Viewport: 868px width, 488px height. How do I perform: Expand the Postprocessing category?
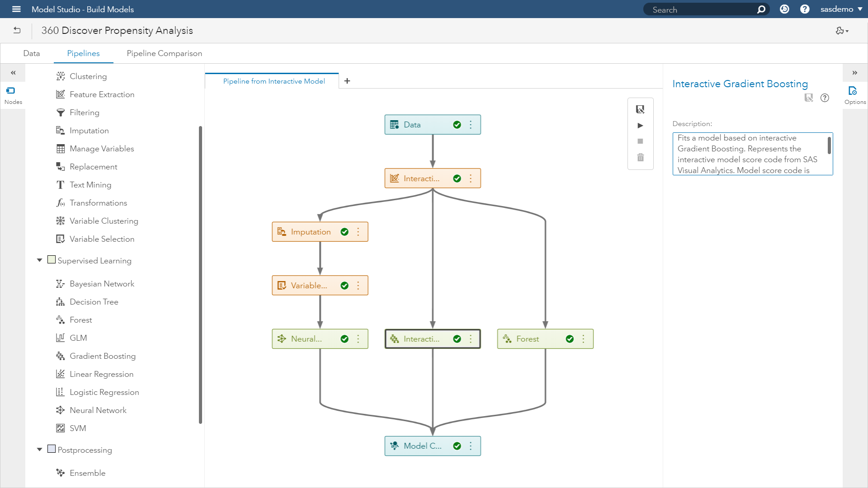click(x=40, y=450)
